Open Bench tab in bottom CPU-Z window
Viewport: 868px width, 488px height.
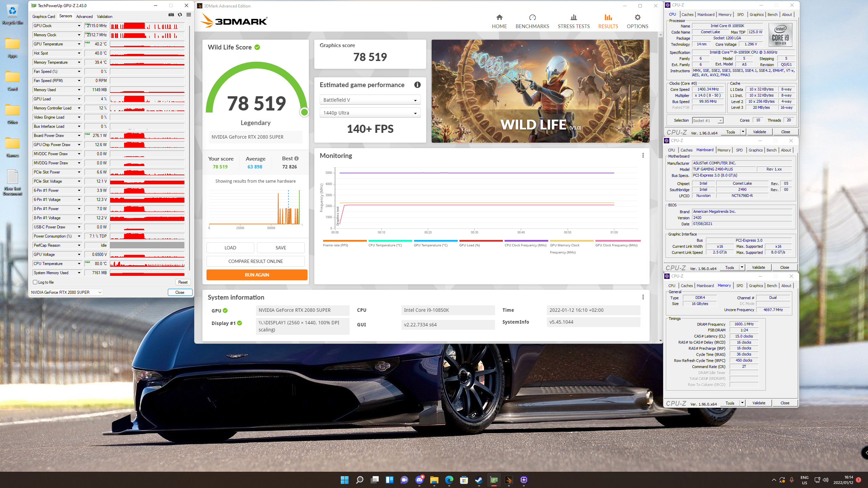point(772,286)
